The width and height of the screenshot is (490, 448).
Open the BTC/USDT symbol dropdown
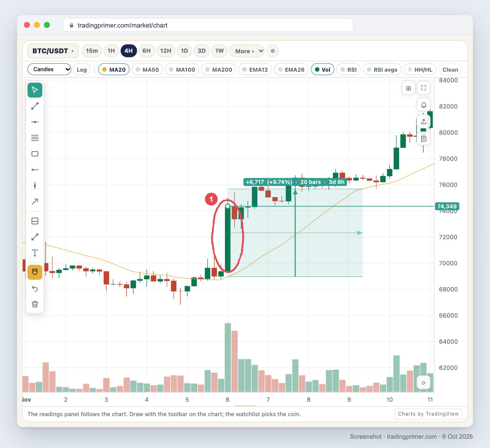click(53, 51)
